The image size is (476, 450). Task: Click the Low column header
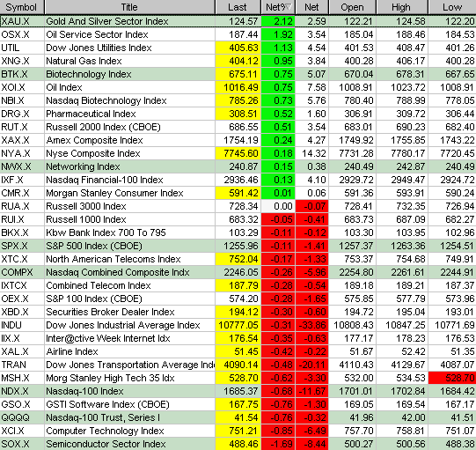(x=452, y=7)
